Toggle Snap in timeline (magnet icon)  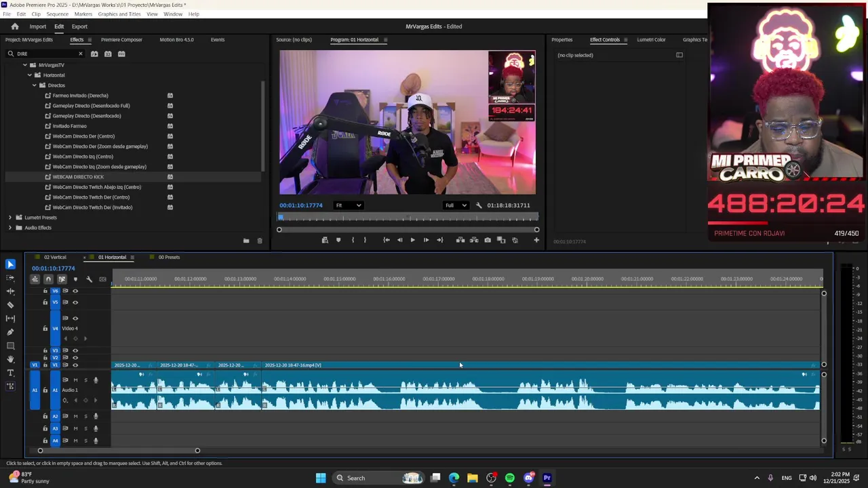[x=48, y=279]
